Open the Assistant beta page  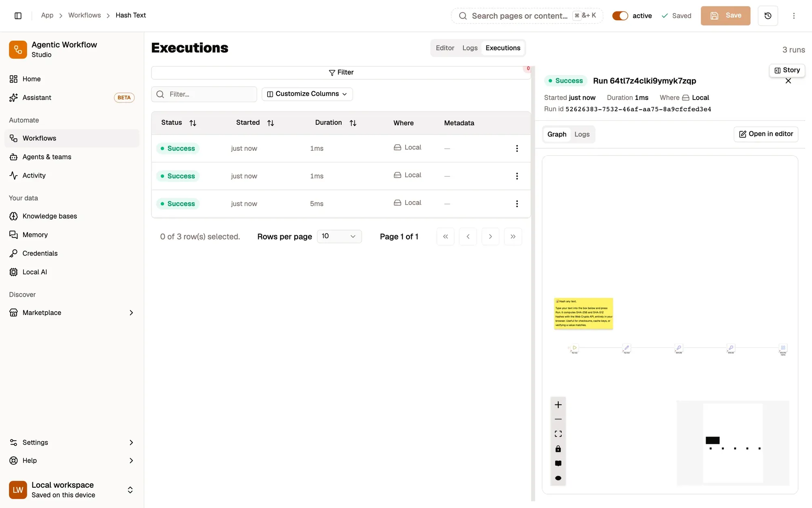[72, 98]
